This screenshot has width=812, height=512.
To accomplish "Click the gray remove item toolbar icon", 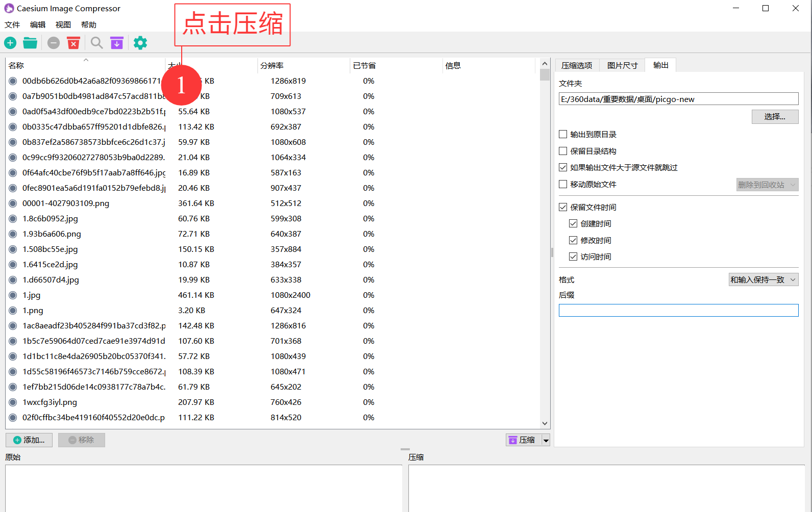I will [54, 43].
